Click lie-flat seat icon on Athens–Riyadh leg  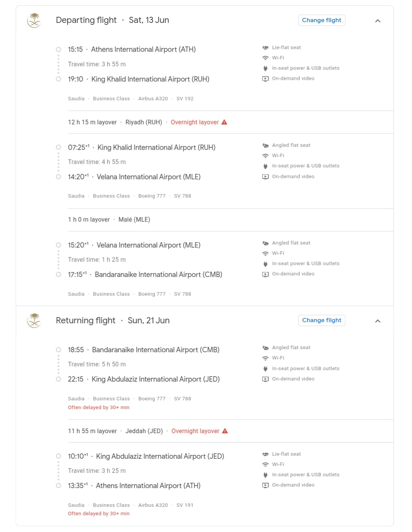pos(266,48)
